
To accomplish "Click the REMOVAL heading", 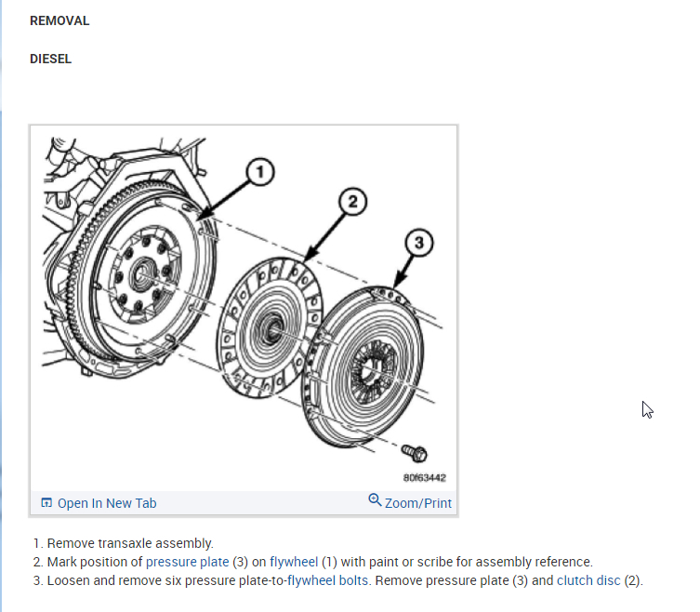I will point(59,20).
